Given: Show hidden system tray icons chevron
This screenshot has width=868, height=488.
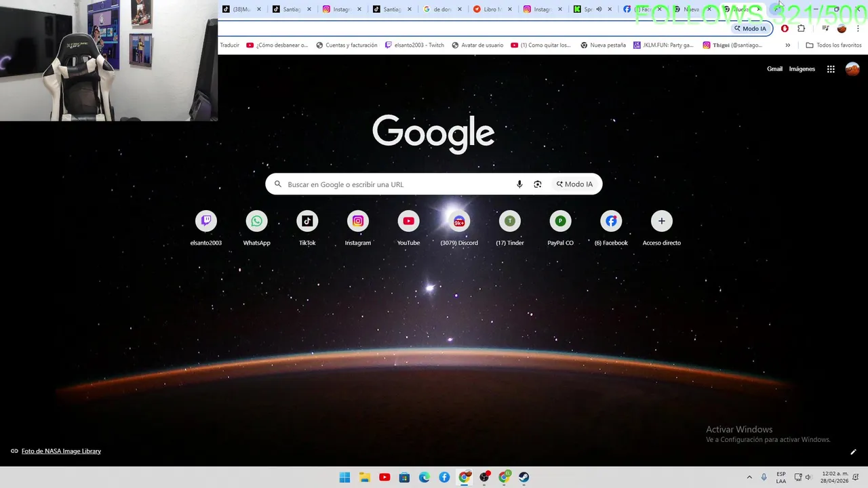Looking at the screenshot, I should tap(749, 477).
